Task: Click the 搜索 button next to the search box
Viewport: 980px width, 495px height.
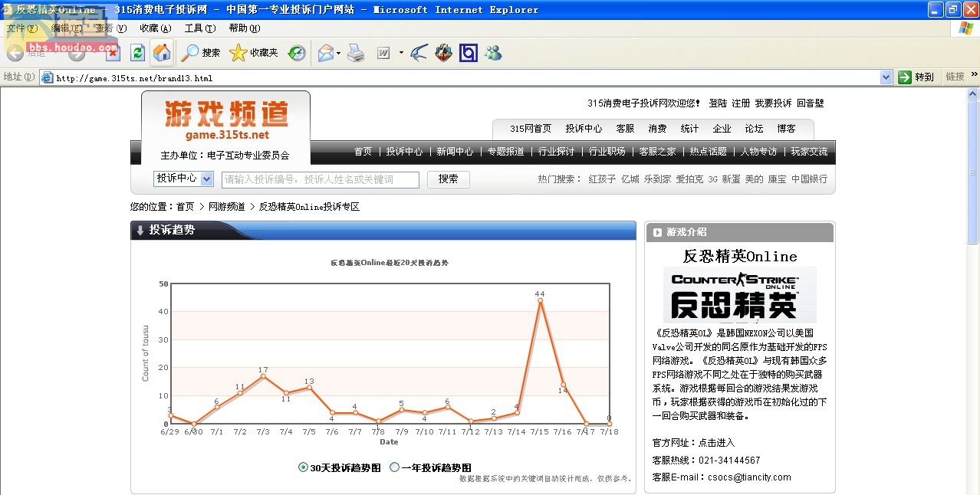Action: pos(449,179)
